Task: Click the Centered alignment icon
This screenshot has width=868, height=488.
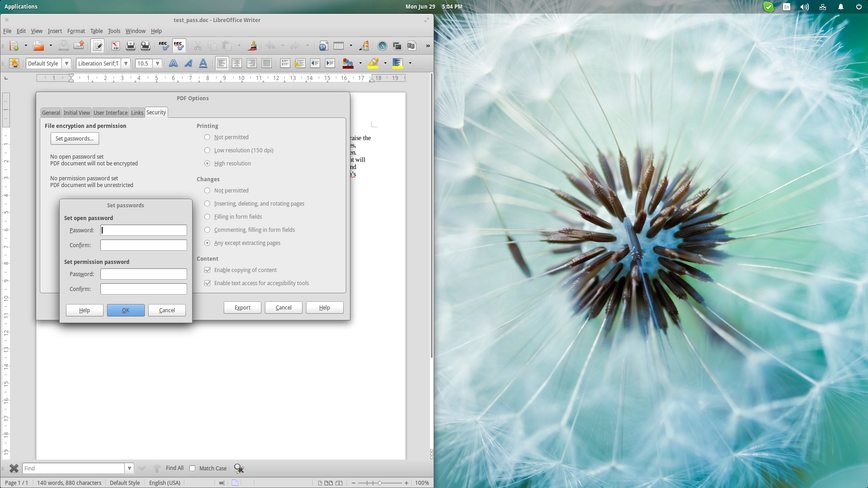Action: [x=237, y=63]
